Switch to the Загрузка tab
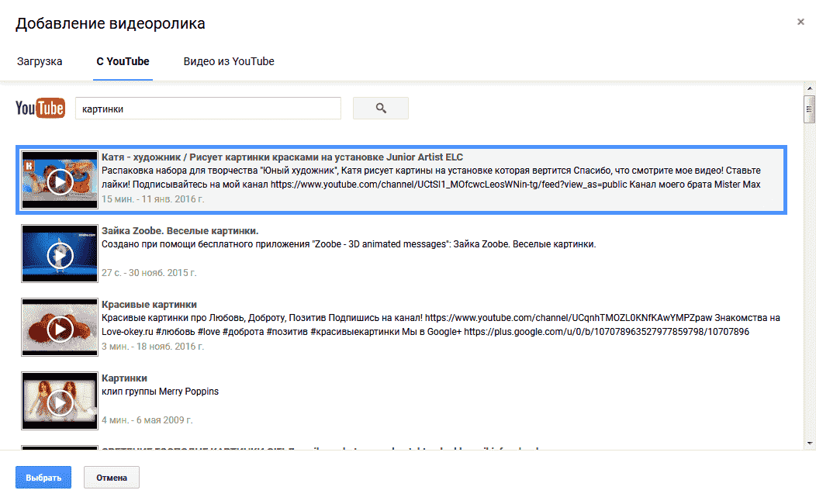816x504 pixels. pyautogui.click(x=40, y=61)
